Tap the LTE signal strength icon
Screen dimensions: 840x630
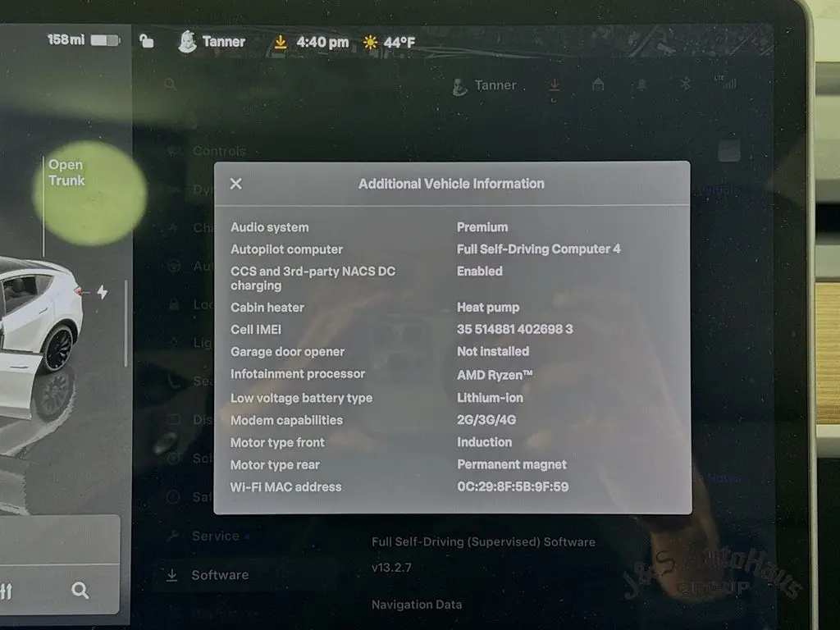[x=726, y=82]
